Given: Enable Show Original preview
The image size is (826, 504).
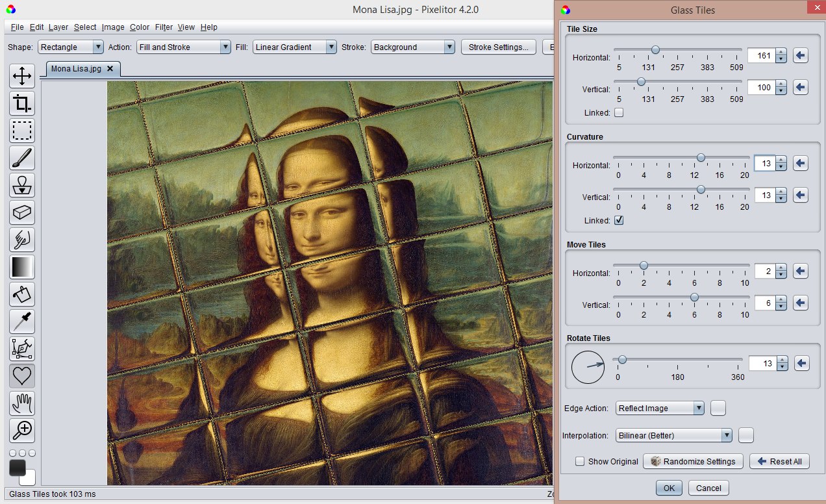Looking at the screenshot, I should click(579, 461).
